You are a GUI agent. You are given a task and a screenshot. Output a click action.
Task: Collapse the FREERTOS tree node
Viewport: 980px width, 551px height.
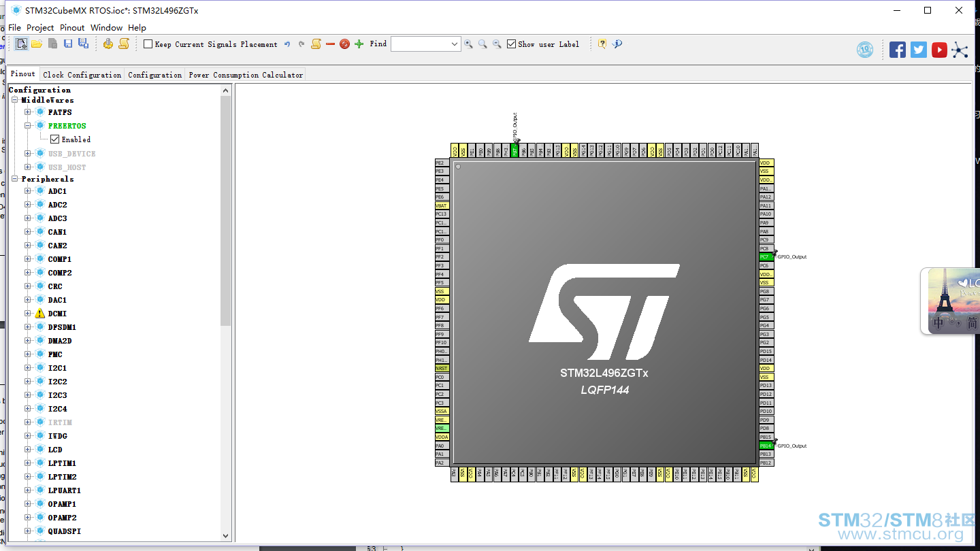28,126
